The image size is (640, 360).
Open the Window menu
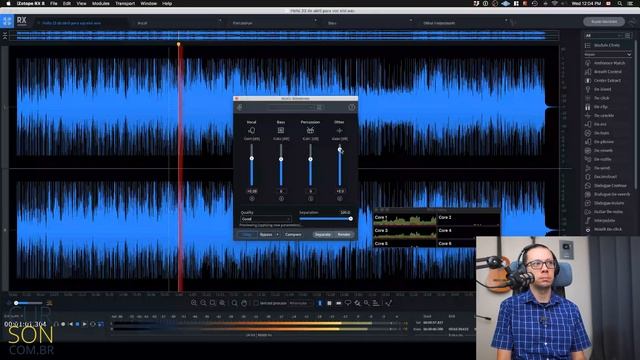[149, 3]
